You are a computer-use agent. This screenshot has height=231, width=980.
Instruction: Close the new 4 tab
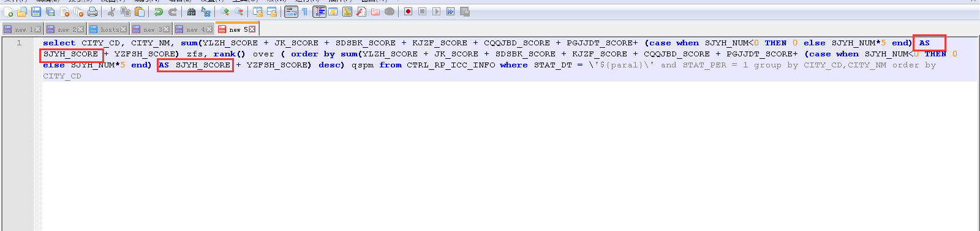point(209,29)
